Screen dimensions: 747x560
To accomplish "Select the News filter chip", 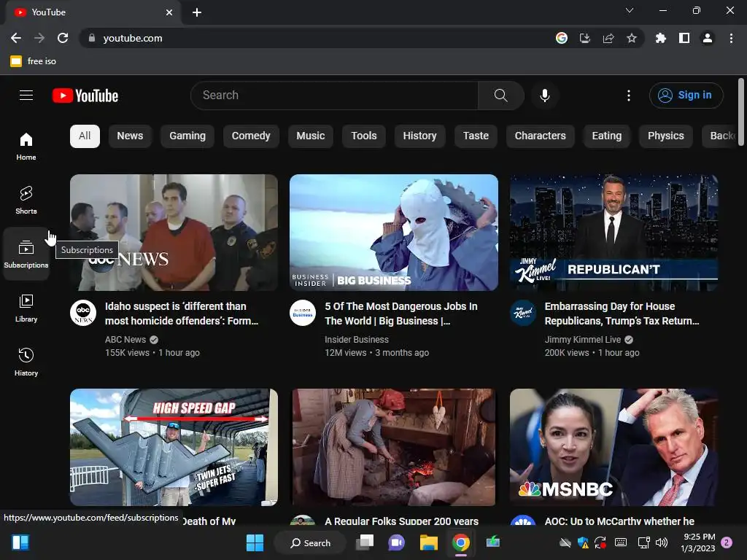I will tap(130, 136).
